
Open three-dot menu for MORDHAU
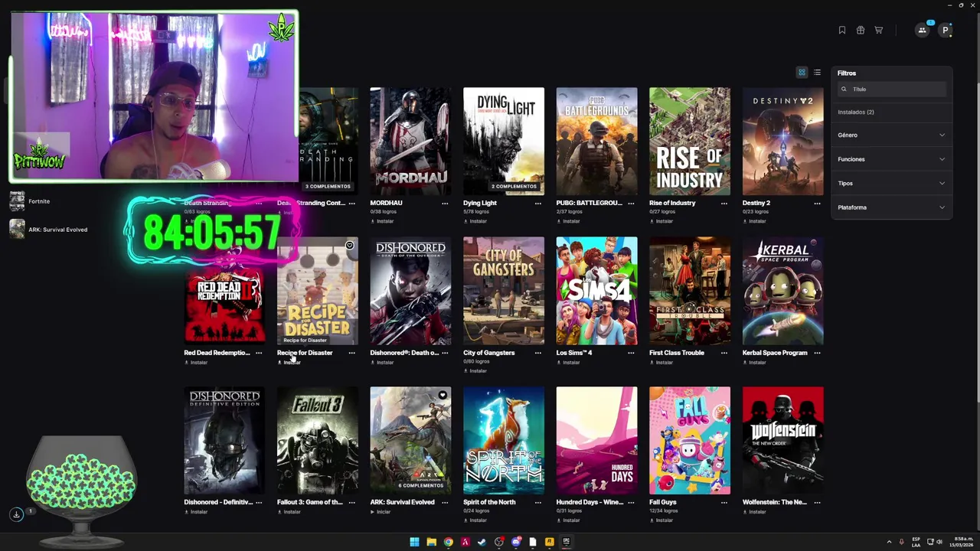tap(445, 204)
